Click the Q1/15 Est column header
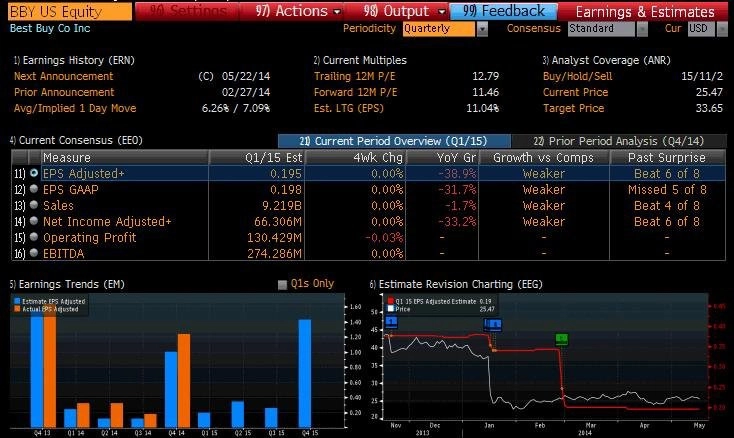Viewport: 734px width, 438px height. 257,158
